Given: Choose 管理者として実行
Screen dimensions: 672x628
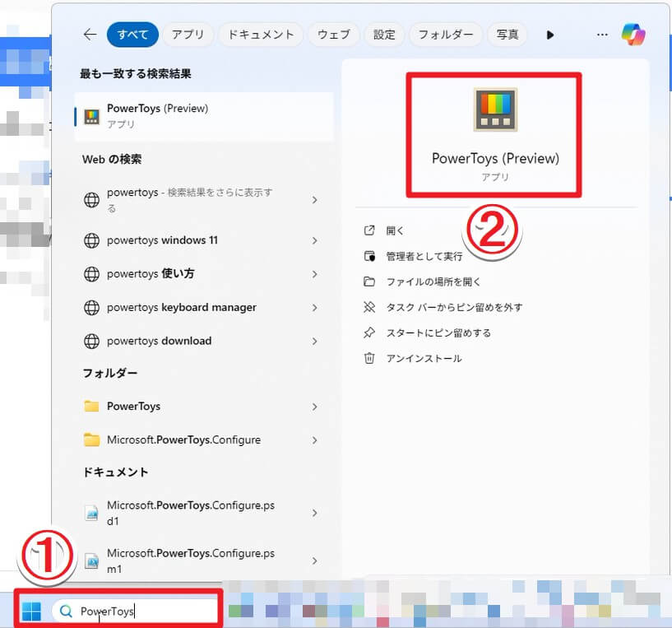Looking at the screenshot, I should [x=424, y=257].
